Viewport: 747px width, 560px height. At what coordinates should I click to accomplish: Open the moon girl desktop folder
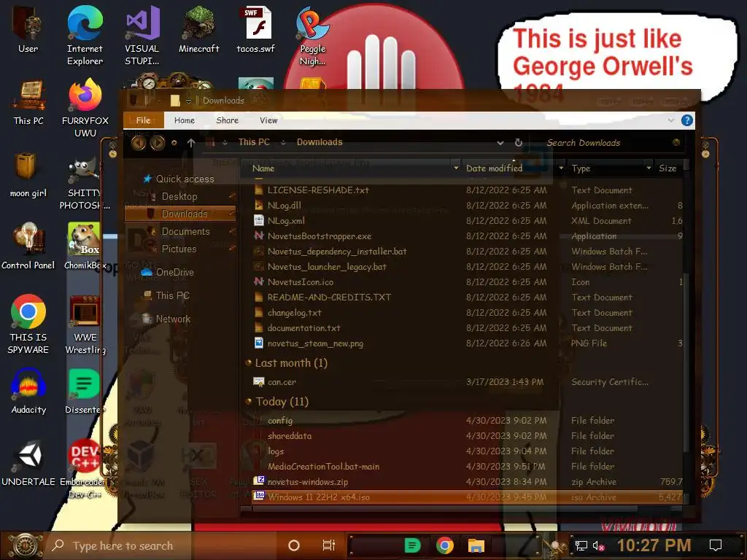pyautogui.click(x=28, y=174)
